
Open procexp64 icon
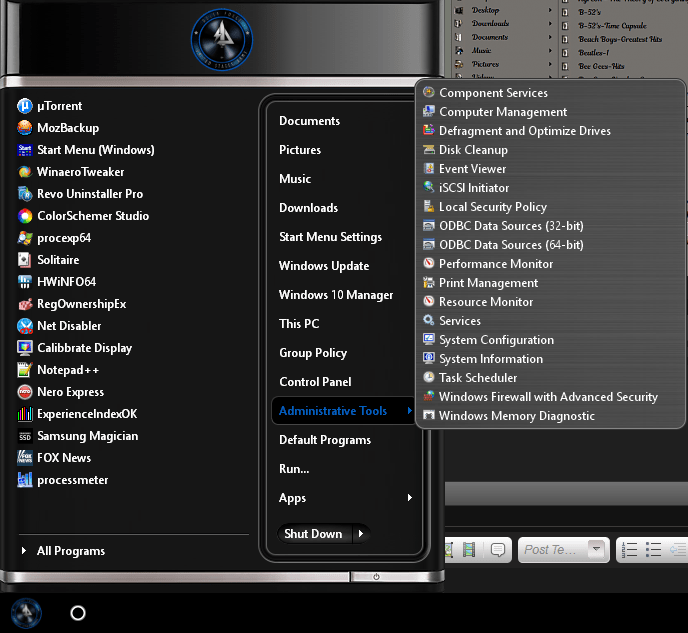(x=25, y=238)
